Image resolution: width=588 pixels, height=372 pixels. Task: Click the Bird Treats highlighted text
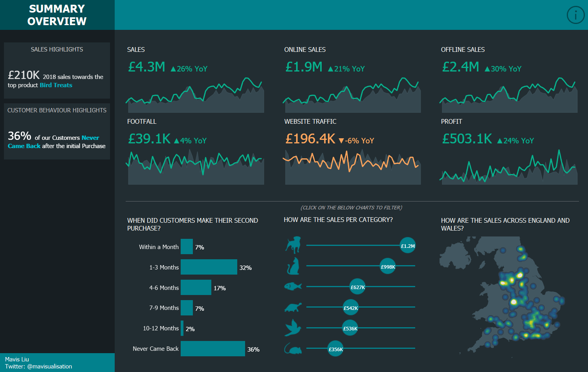pos(56,85)
